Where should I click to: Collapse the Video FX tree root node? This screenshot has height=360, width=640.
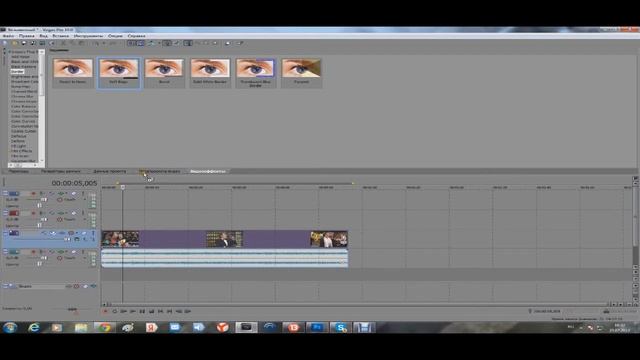pyautogui.click(x=10, y=52)
